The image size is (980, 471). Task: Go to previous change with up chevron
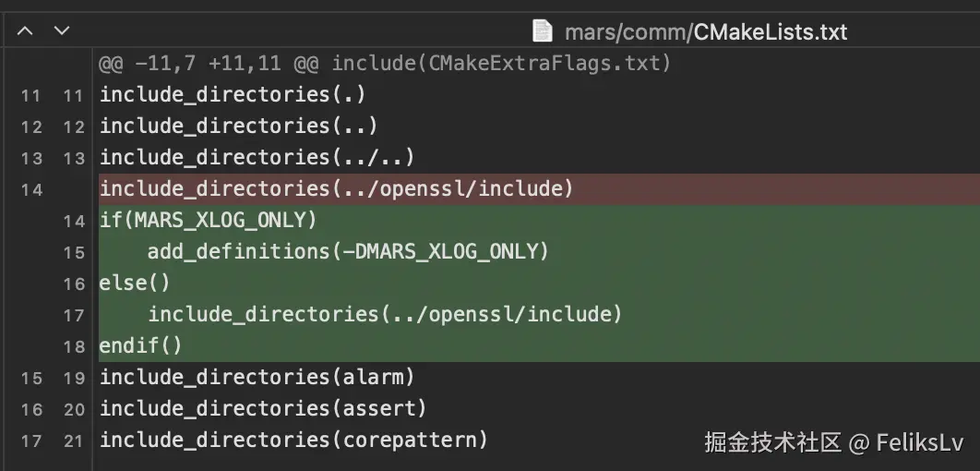(25, 31)
